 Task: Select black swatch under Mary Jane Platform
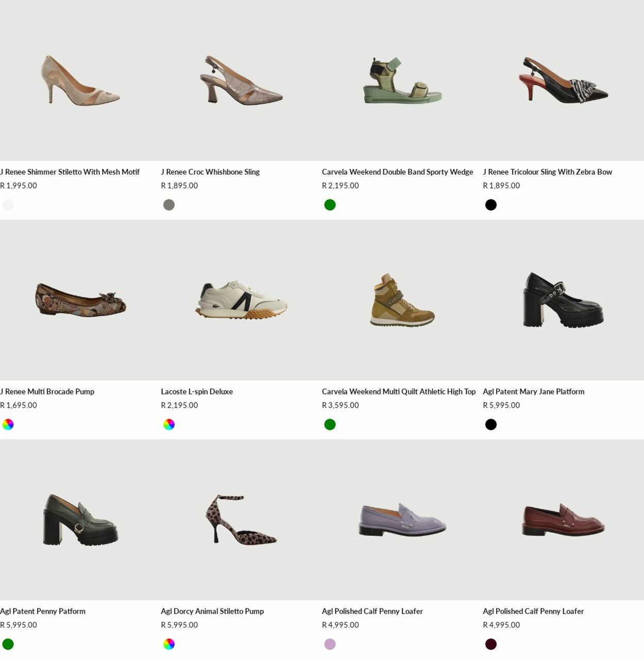[491, 425]
